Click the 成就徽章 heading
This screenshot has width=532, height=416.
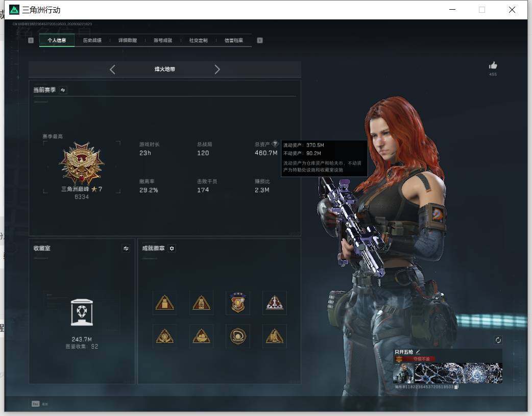point(153,249)
